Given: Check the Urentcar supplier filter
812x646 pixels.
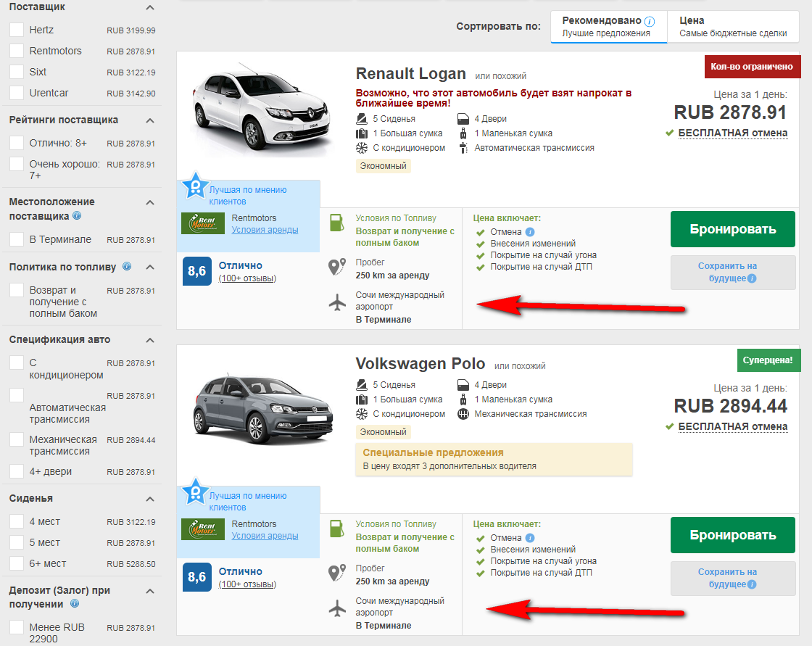Looking at the screenshot, I should (x=17, y=93).
